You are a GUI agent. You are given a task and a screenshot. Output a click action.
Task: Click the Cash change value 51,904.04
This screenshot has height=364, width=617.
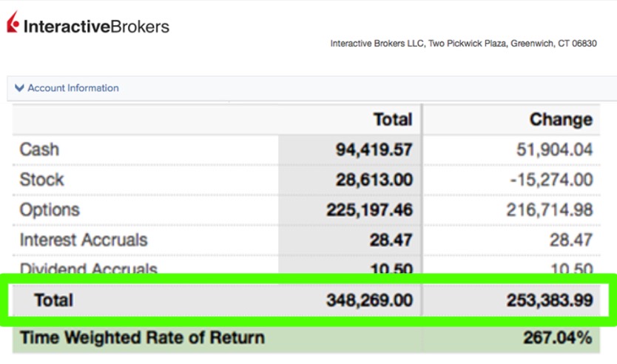[x=554, y=150]
